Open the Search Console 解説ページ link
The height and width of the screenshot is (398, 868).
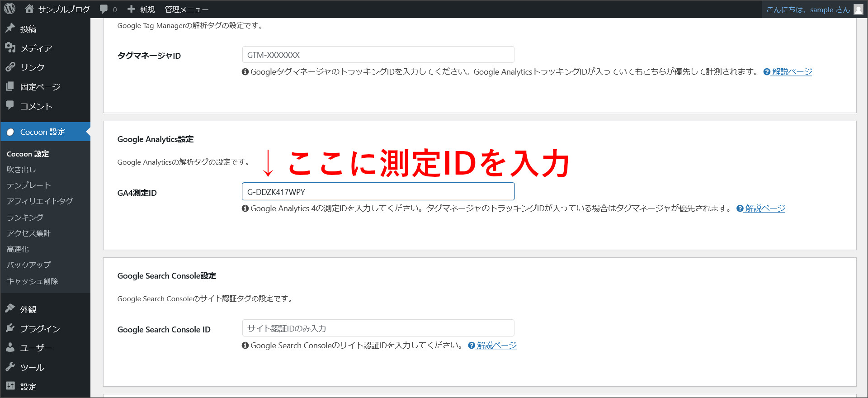pyautogui.click(x=497, y=345)
